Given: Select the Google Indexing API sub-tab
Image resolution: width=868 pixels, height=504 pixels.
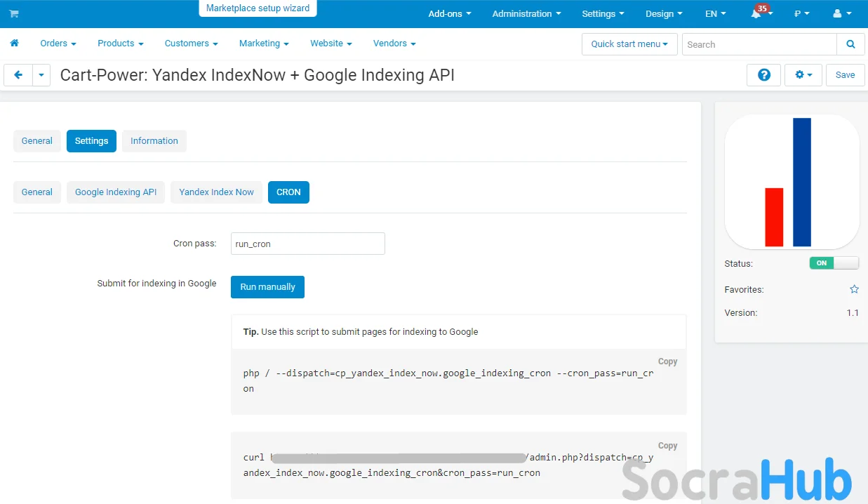Looking at the screenshot, I should pos(116,192).
